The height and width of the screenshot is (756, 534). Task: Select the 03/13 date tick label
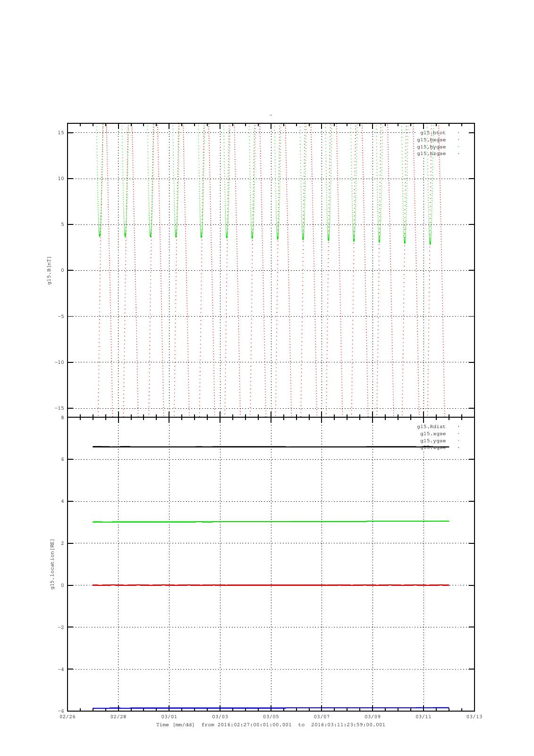(475, 717)
